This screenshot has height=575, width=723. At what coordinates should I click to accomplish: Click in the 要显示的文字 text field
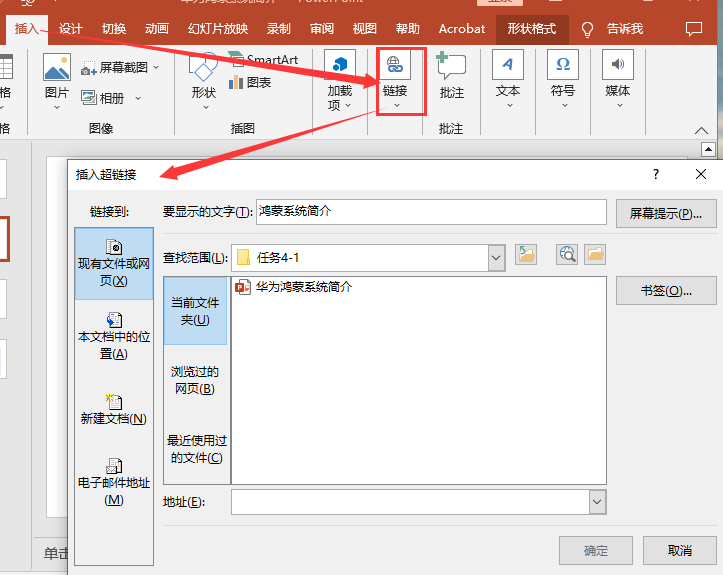431,212
